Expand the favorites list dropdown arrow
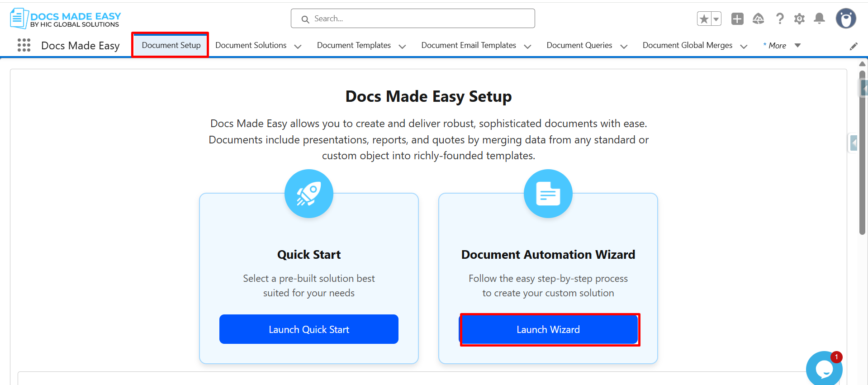Image resolution: width=868 pixels, height=385 pixels. coord(716,19)
